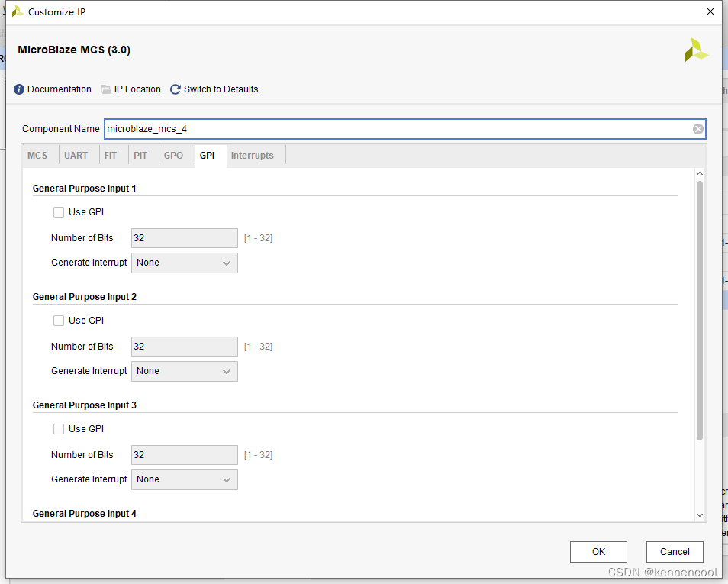
Task: Open Generate Interrupt dropdown for Input 1
Action: (185, 263)
